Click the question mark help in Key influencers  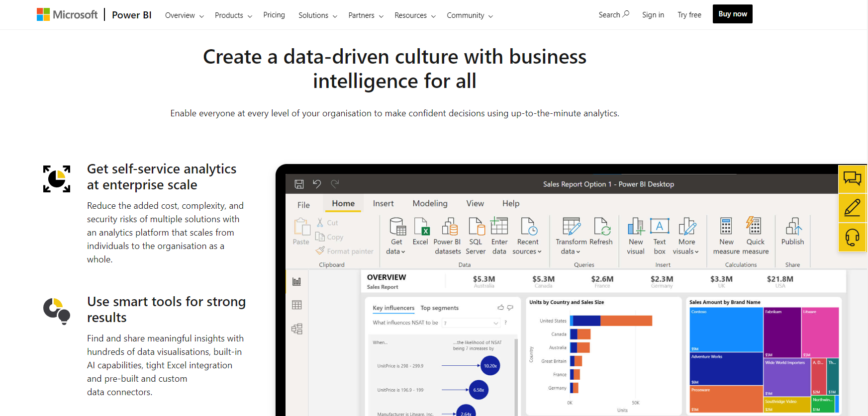(x=506, y=323)
